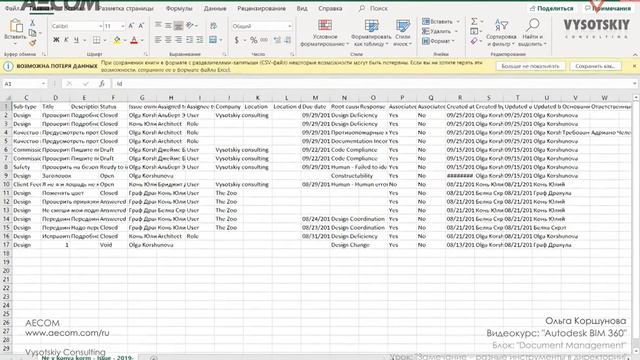Switch to the Рецензирование tab
Screen dimensions: 640x360
click(x=261, y=8)
